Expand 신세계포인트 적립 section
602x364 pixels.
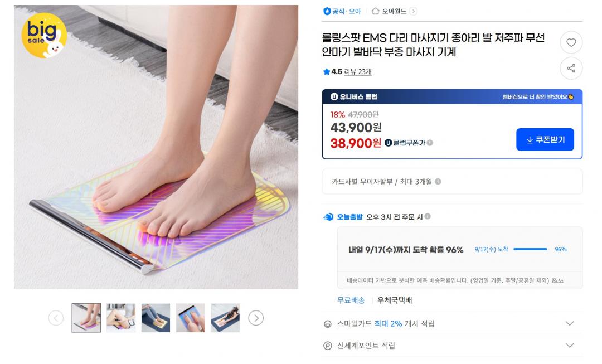click(452, 346)
